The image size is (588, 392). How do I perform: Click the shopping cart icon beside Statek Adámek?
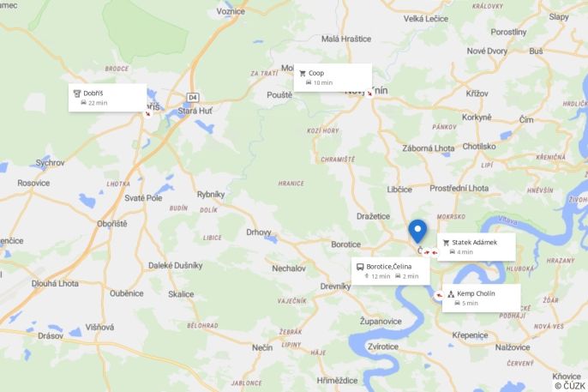point(446,243)
